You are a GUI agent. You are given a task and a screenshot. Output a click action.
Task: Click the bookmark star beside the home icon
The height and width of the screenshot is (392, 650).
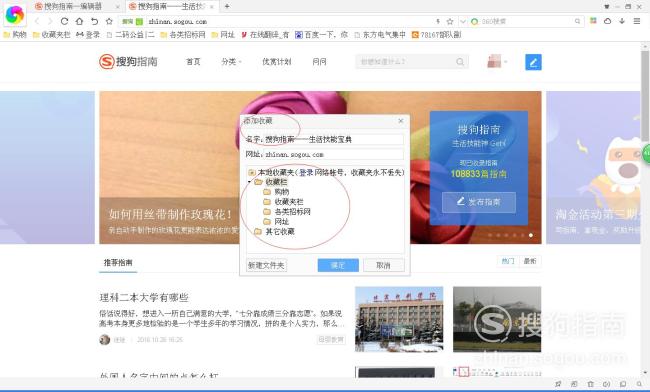(109, 21)
